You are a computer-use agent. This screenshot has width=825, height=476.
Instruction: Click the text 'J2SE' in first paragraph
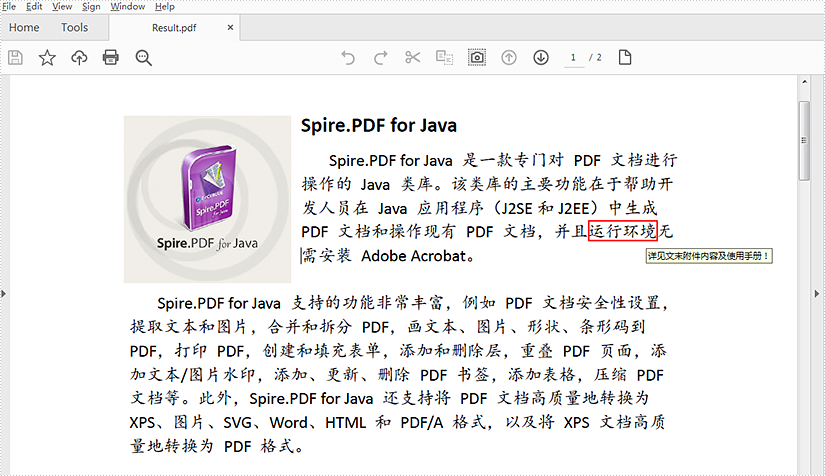517,209
